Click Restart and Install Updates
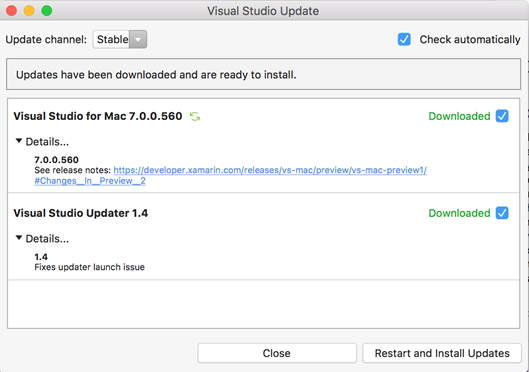Image resolution: width=529 pixels, height=372 pixels. 442,353
